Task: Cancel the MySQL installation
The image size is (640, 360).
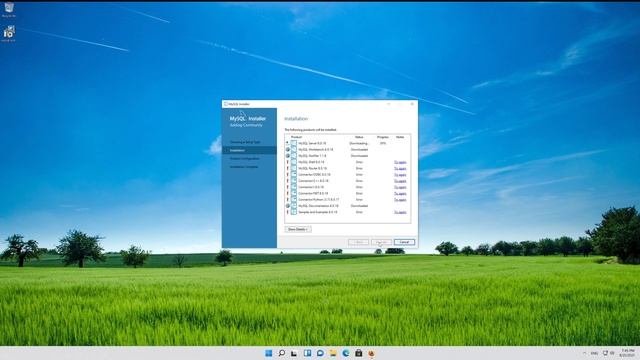Action: 404,242
